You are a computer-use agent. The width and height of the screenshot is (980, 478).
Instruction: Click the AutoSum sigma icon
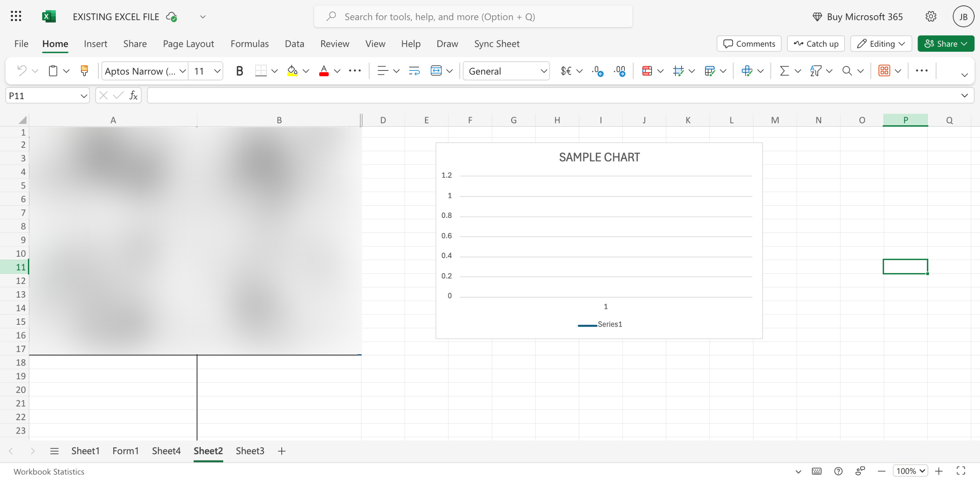784,71
